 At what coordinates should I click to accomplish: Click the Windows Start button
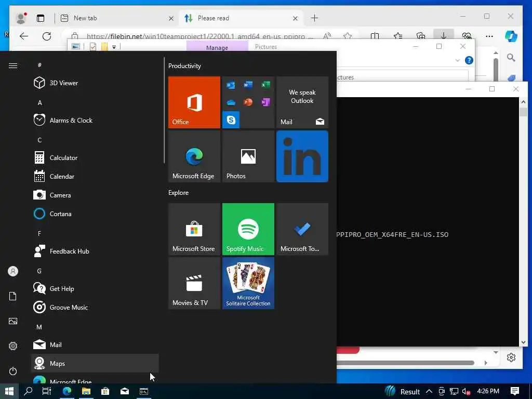[9, 391]
